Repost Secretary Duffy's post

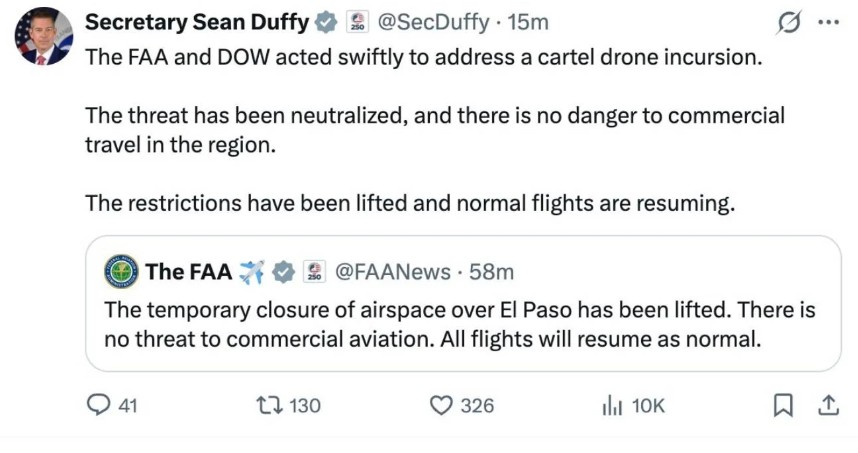tap(269, 405)
